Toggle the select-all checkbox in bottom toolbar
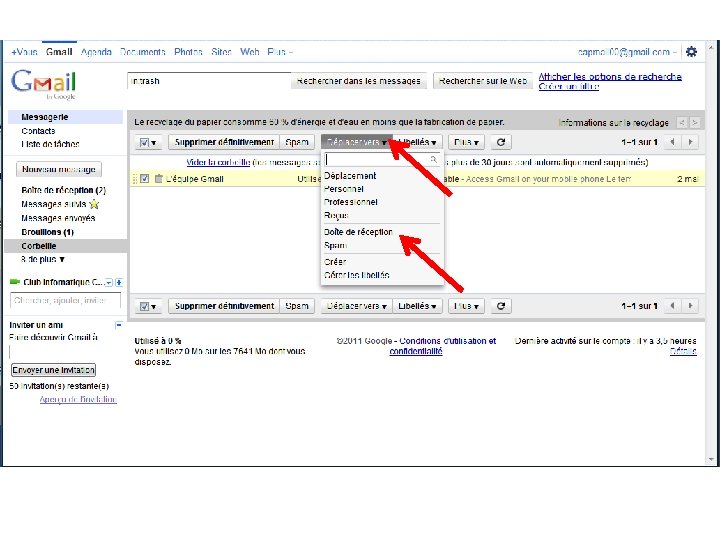 (x=144, y=306)
